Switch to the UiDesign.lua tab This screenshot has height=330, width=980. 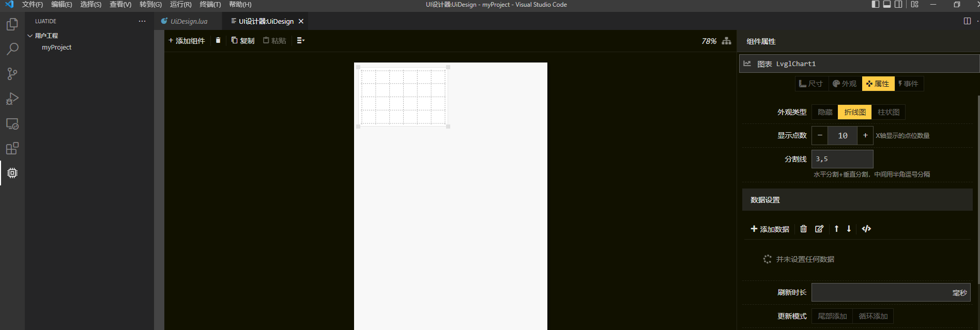coord(188,21)
